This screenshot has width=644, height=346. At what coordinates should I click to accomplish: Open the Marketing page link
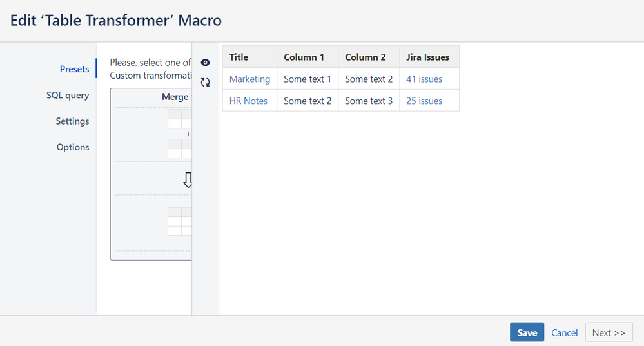click(249, 79)
